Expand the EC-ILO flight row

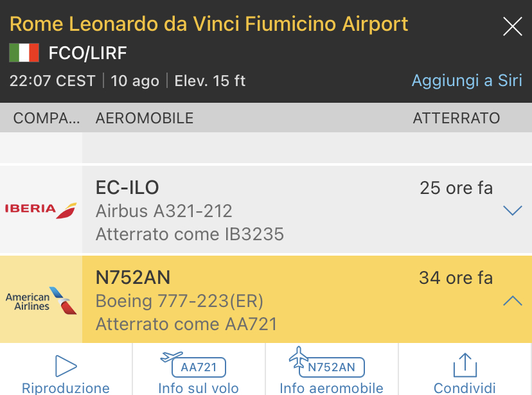pos(512,210)
